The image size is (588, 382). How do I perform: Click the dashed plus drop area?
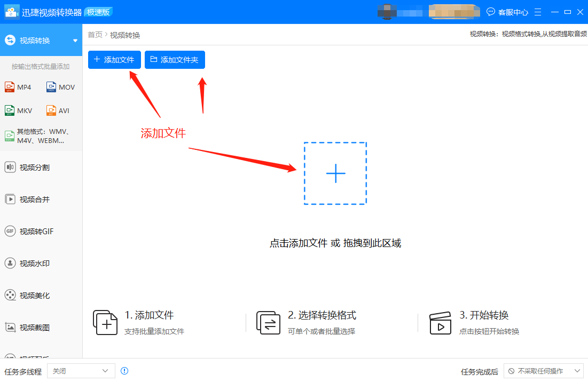coord(335,173)
